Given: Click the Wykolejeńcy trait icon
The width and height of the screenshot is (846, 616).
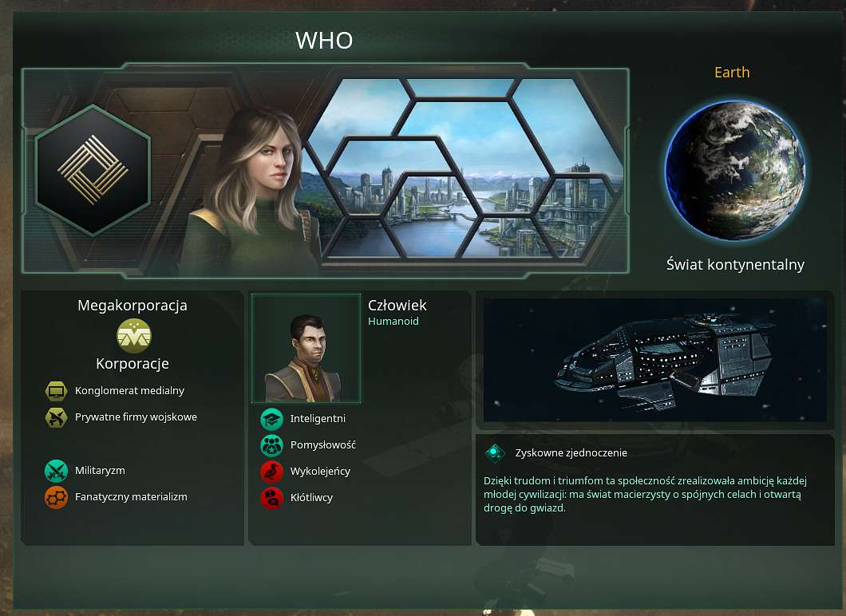Looking at the screenshot, I should click(x=272, y=472).
